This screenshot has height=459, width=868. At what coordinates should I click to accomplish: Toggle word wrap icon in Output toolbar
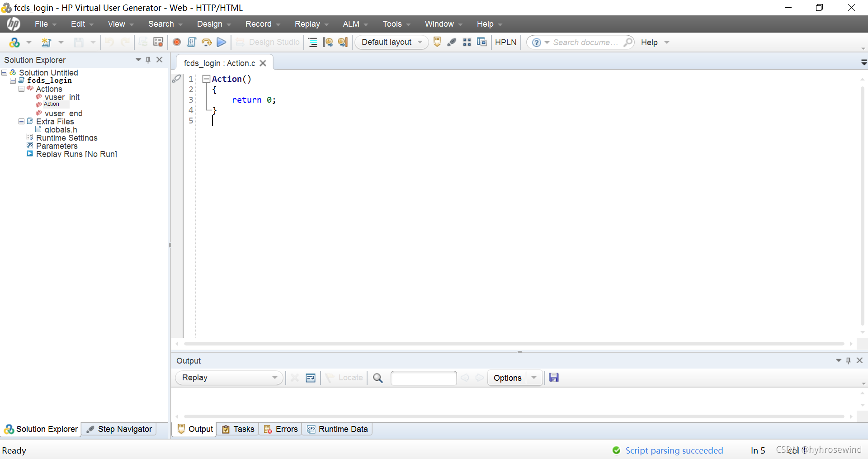[x=311, y=378]
